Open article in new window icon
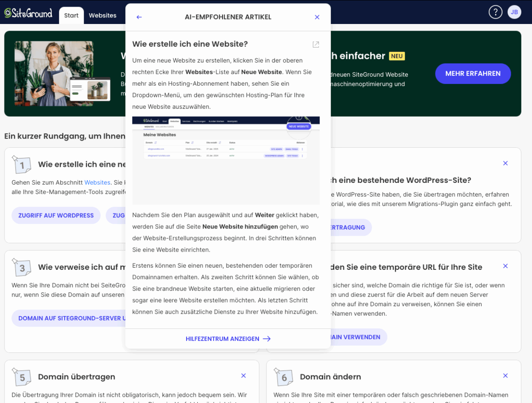Viewport: 532px width, 403px height. (x=316, y=44)
